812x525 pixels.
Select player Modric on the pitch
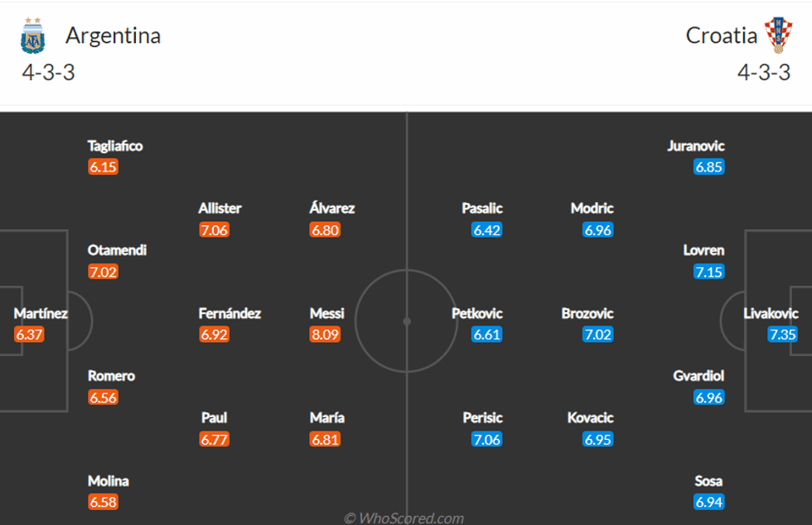[x=592, y=209]
